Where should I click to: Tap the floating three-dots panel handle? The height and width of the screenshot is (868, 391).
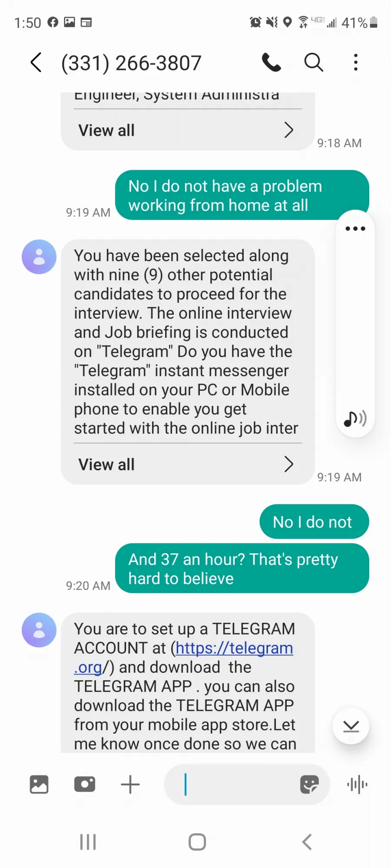pyautogui.click(x=355, y=229)
